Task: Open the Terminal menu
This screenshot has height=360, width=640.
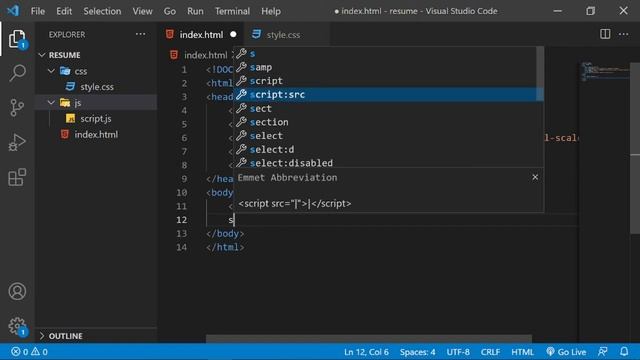Action: (232, 11)
